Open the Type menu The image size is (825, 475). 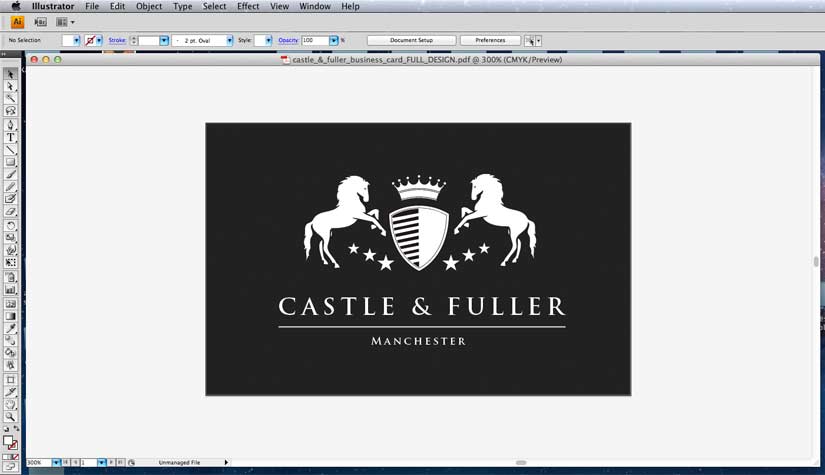(183, 6)
